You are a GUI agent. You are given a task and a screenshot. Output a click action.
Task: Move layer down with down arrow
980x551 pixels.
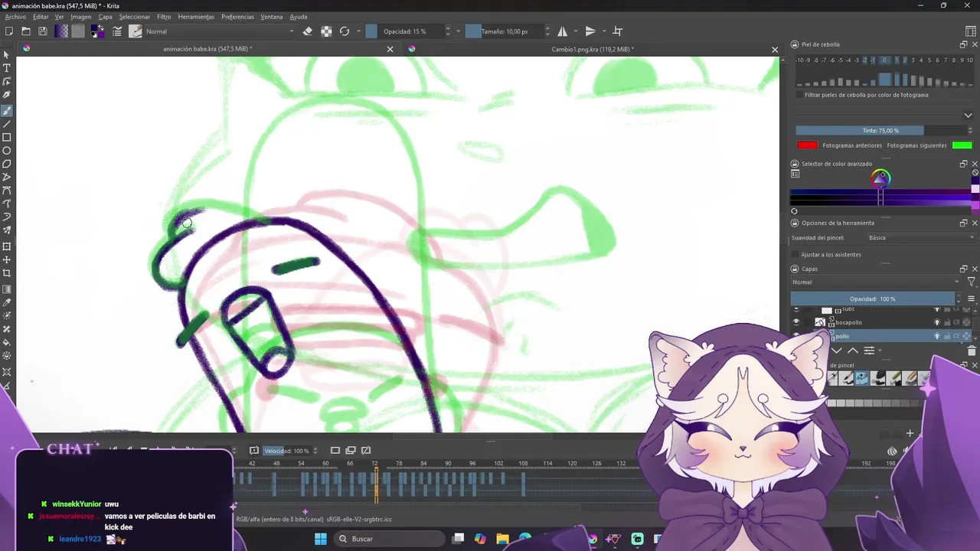coord(837,350)
